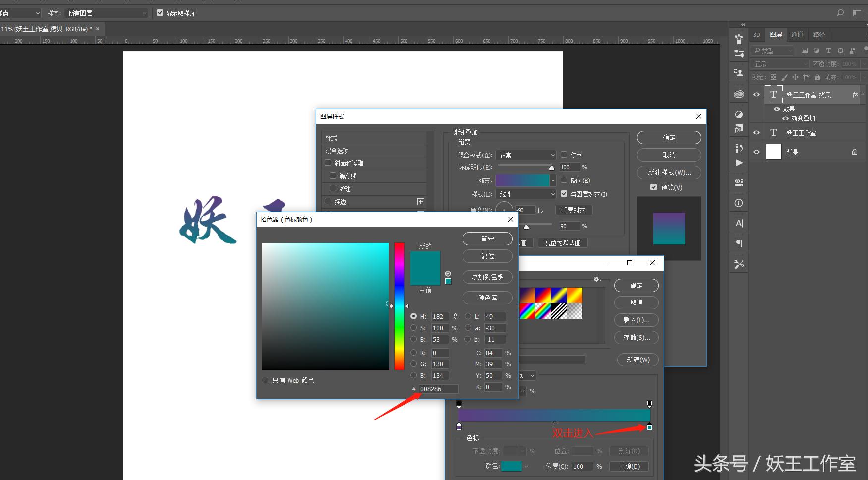Screen dimensions: 868x480
Task: Open the Creative Cloud Libraries panel icon
Action: coord(739,94)
